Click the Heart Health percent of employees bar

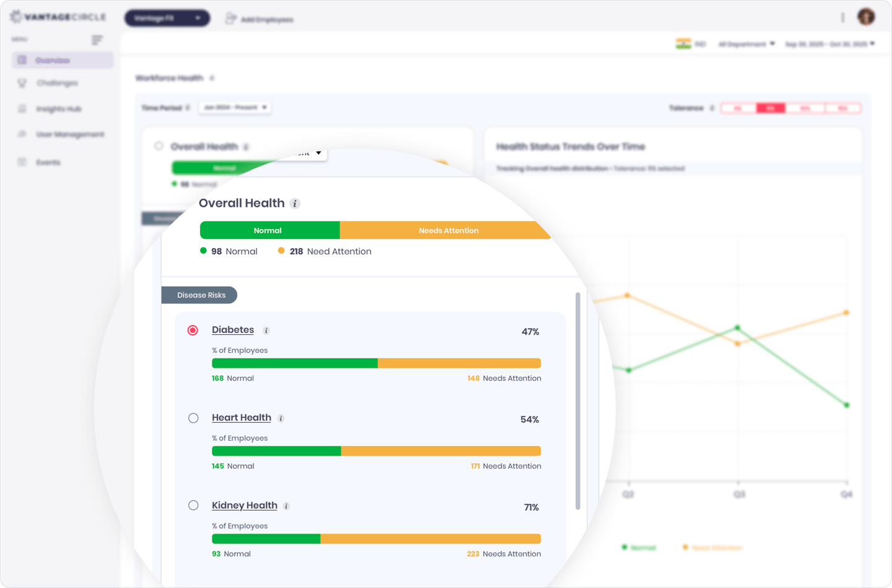(x=377, y=451)
